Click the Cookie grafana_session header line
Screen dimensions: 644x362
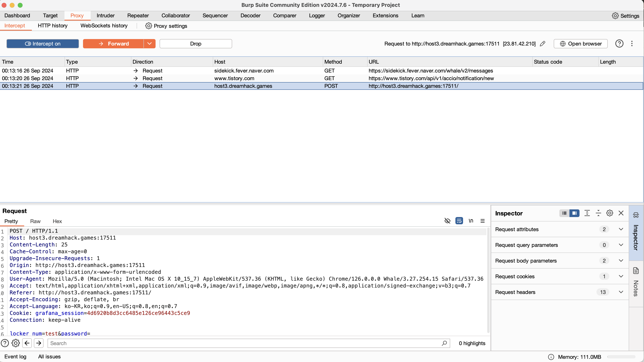coord(100,313)
